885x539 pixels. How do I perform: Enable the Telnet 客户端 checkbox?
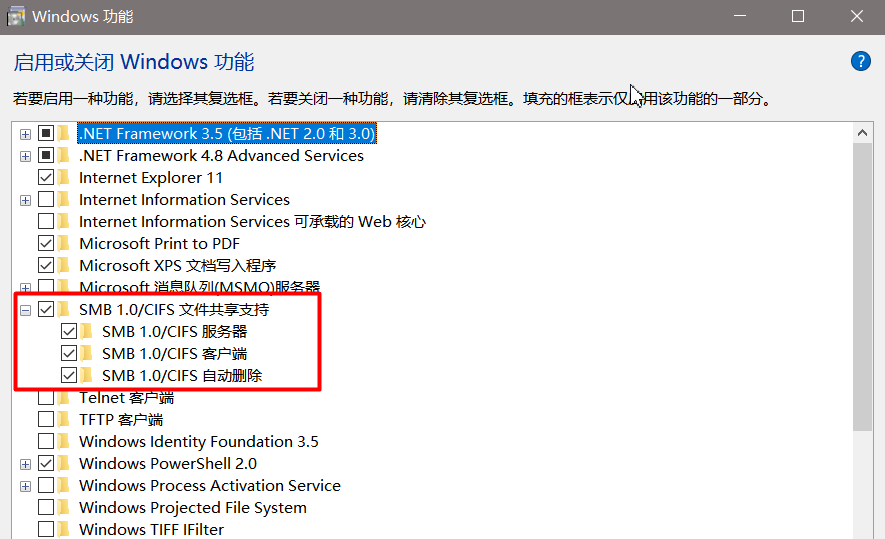click(46, 398)
